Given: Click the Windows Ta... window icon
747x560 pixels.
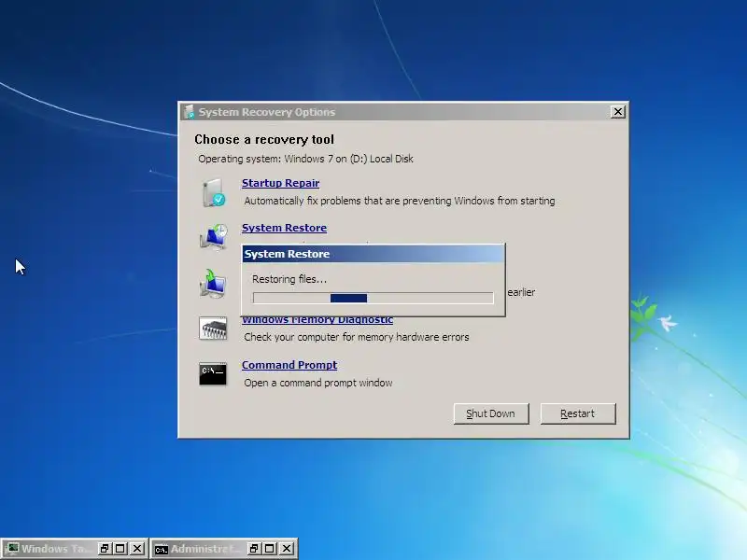Looking at the screenshot, I should [12, 549].
